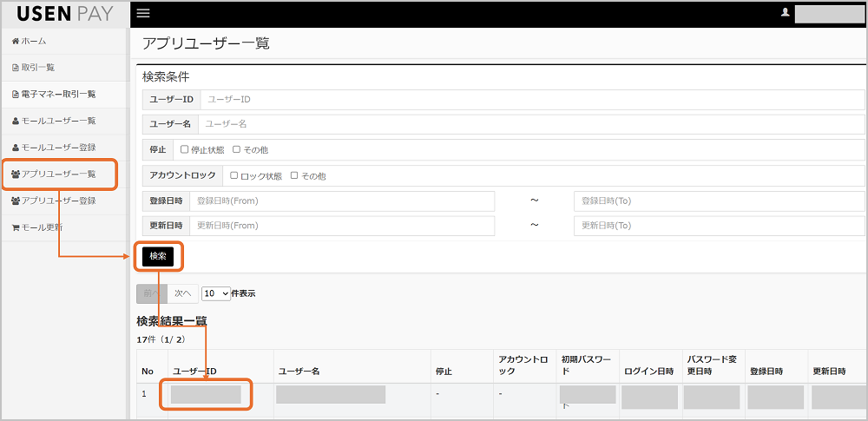
Task: Focus the ユーザーID input field
Action: (x=531, y=100)
